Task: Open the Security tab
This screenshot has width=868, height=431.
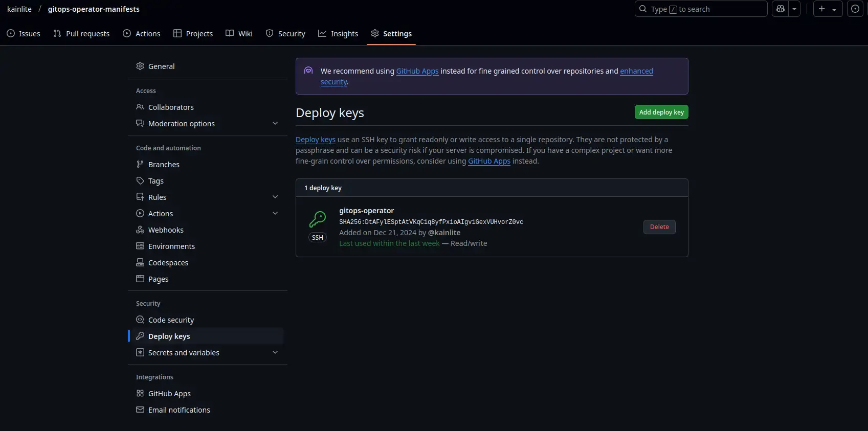Action: pyautogui.click(x=285, y=34)
